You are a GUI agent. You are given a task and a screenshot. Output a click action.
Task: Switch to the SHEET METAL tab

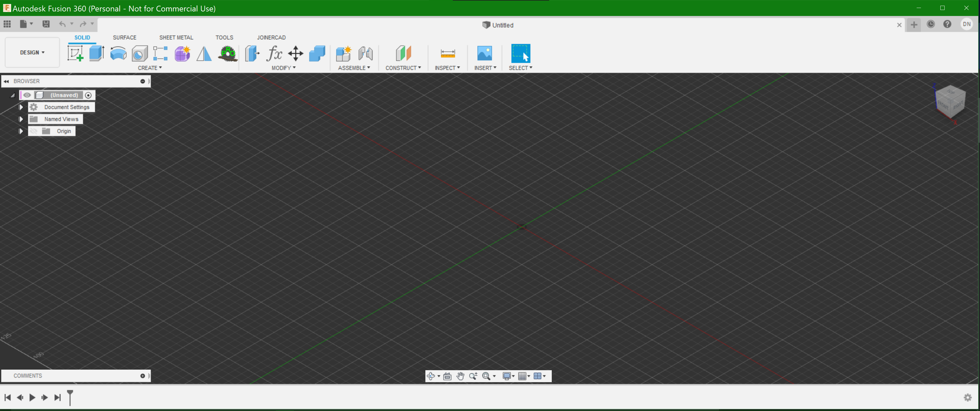tap(176, 37)
